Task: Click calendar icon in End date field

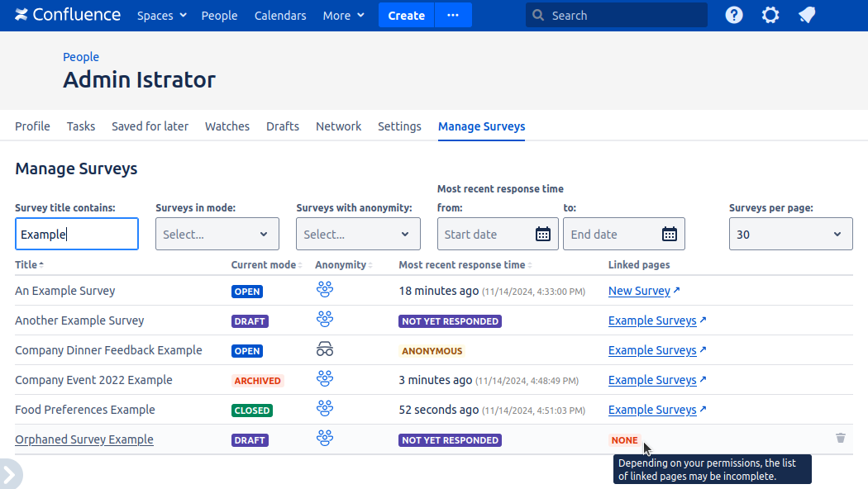Action: 669,234
